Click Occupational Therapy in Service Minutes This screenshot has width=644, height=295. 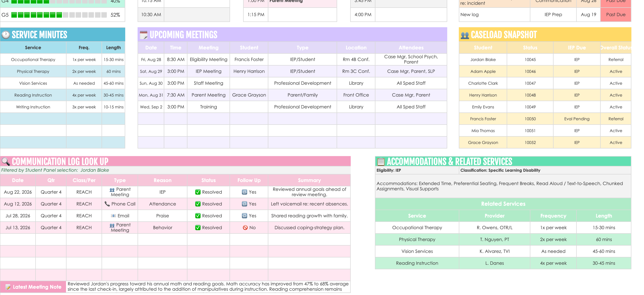tap(33, 60)
